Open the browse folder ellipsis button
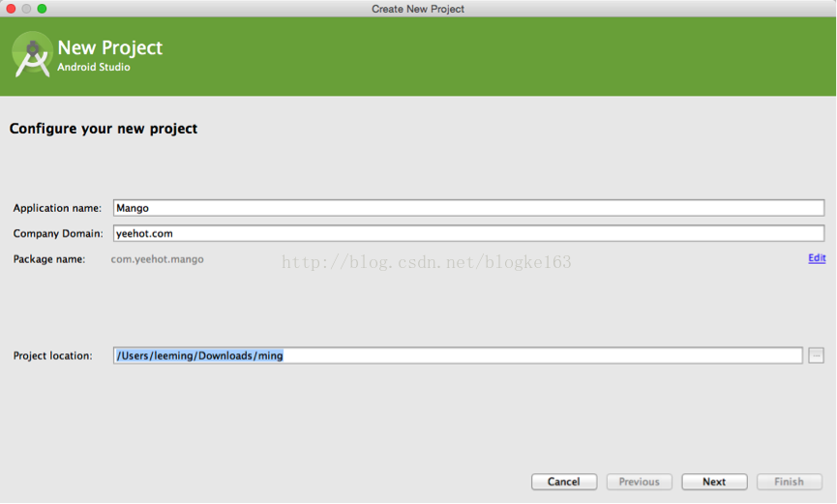 pos(816,356)
